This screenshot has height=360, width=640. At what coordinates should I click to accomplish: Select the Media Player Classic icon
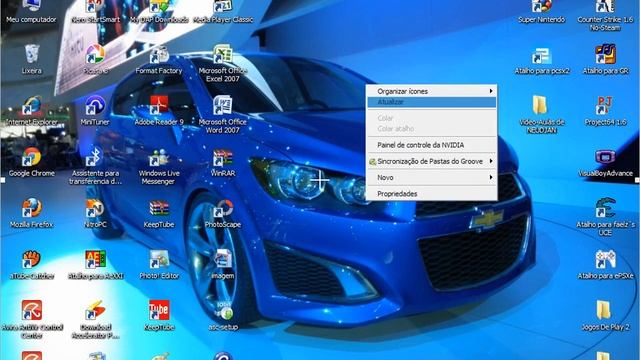pos(223,7)
